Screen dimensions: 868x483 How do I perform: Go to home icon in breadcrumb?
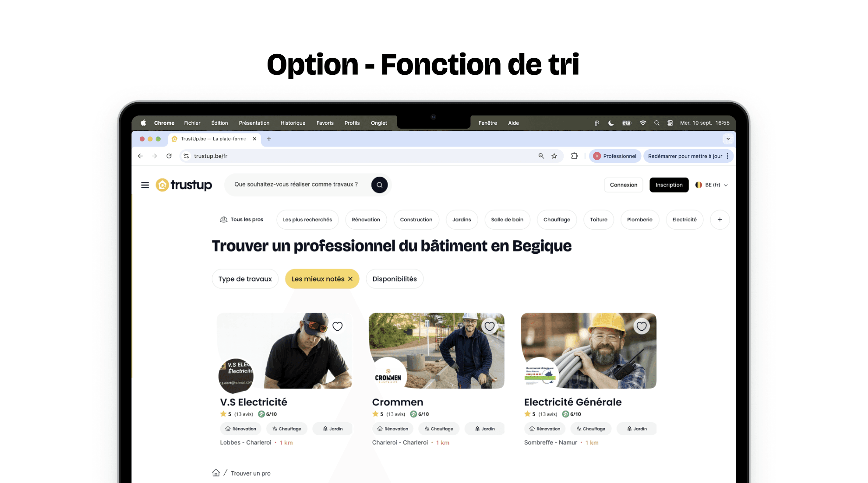point(216,473)
